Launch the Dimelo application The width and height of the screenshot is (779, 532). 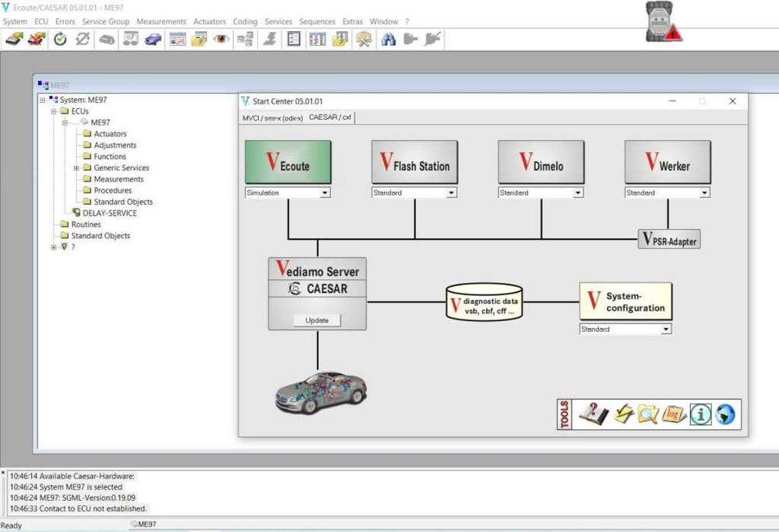click(x=541, y=163)
